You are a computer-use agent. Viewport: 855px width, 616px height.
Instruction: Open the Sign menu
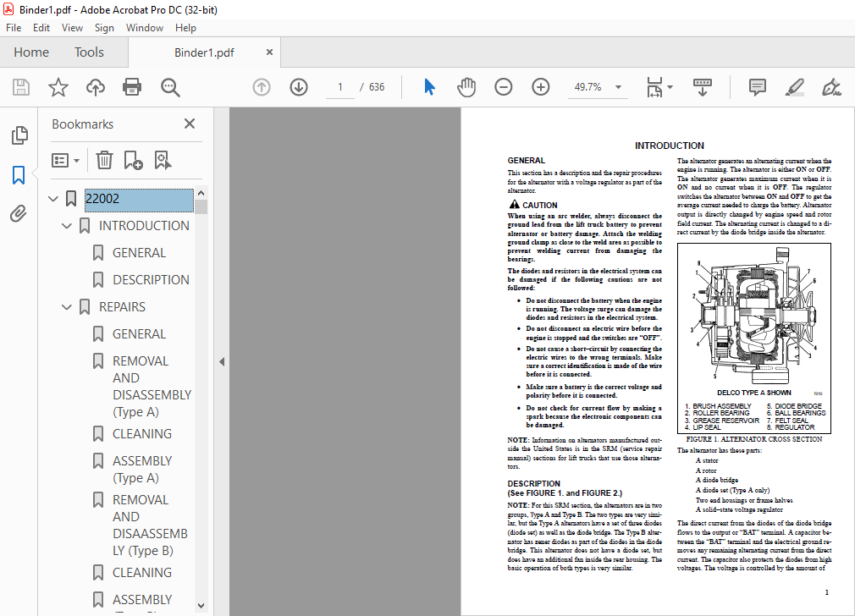(x=104, y=28)
